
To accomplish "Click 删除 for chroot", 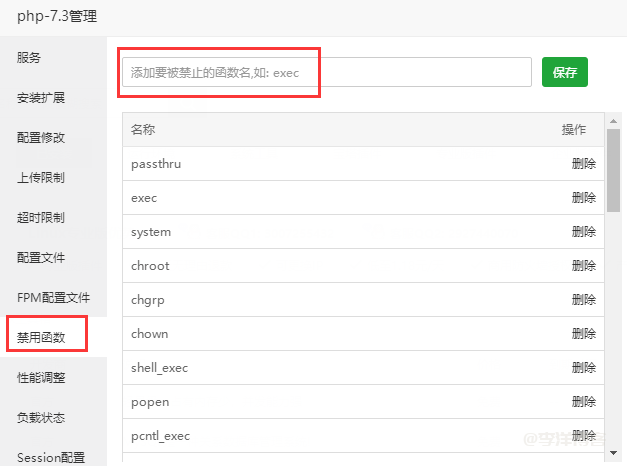I will point(584,266).
